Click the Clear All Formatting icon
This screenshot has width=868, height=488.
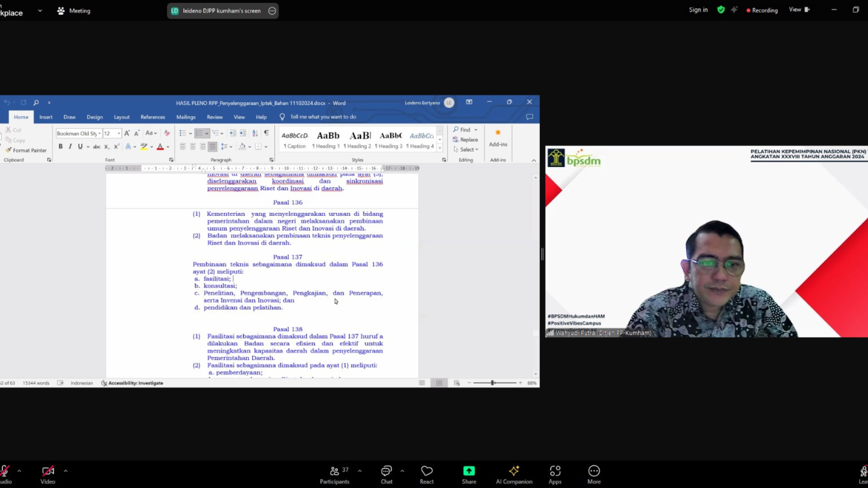point(167,133)
